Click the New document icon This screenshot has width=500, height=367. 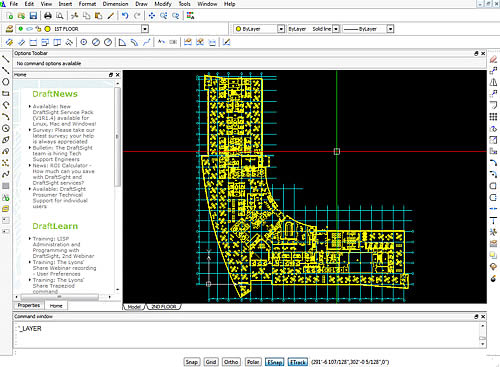point(10,16)
